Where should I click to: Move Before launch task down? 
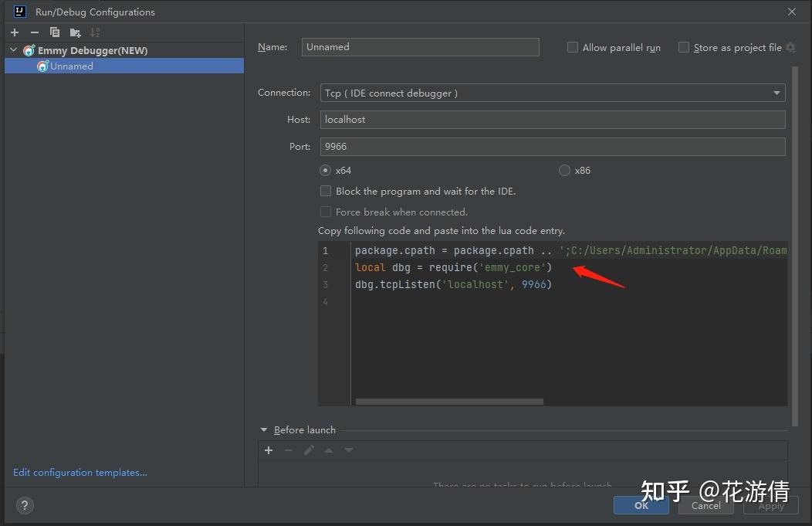tap(349, 450)
